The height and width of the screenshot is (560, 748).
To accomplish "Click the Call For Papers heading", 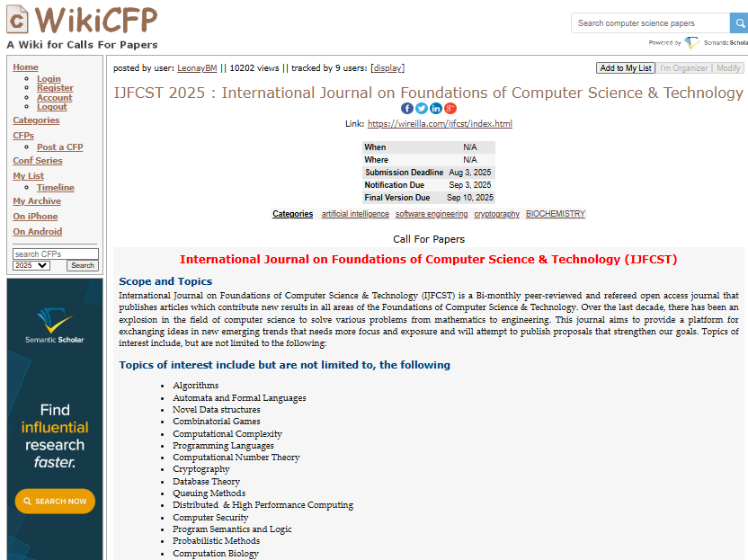I will (428, 239).
